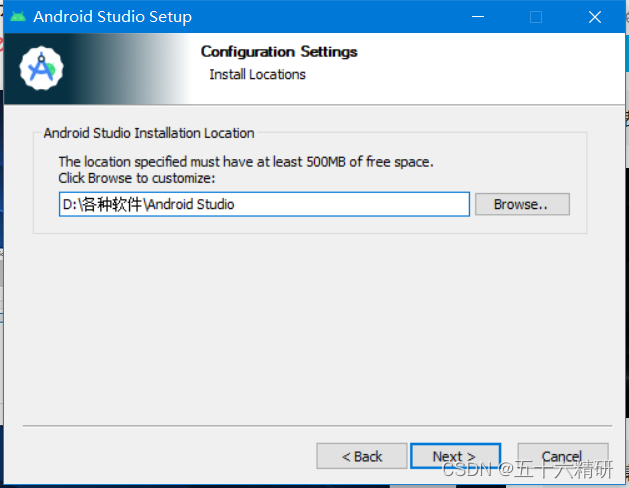Minimize the Android Studio Setup window
The height and width of the screenshot is (488, 629).
pos(478,17)
